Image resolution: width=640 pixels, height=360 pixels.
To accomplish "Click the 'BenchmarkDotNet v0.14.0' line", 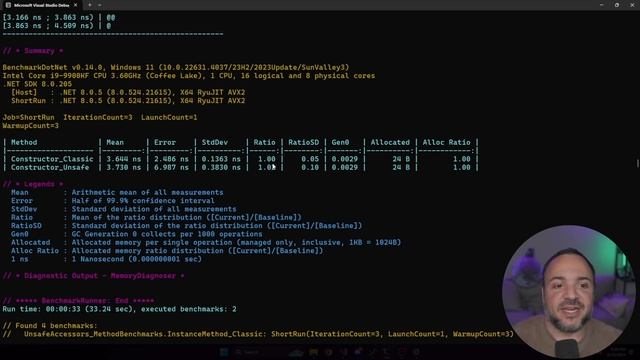I will (x=176, y=67).
